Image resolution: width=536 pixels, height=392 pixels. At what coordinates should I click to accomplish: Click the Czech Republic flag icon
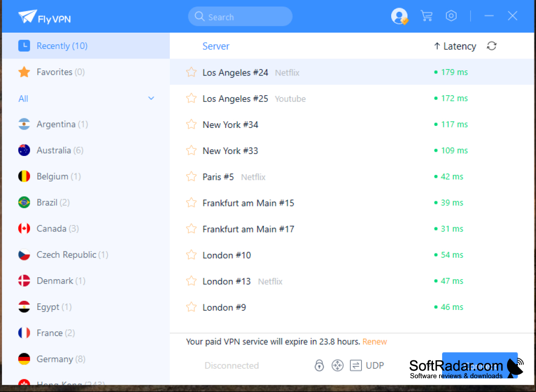tap(24, 254)
